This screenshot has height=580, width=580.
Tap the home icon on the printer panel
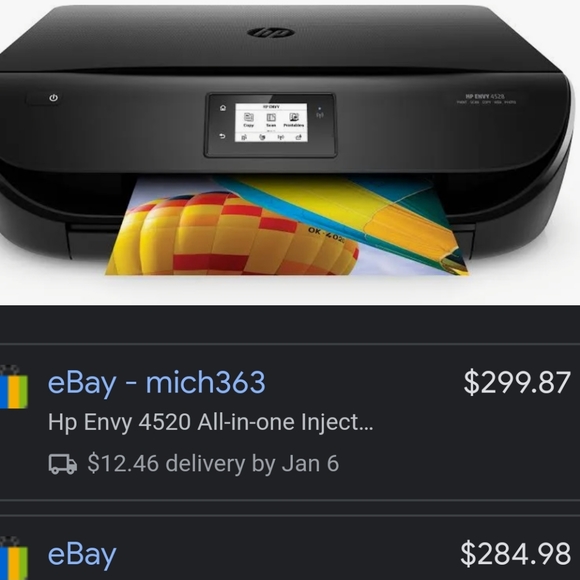pos(223,108)
